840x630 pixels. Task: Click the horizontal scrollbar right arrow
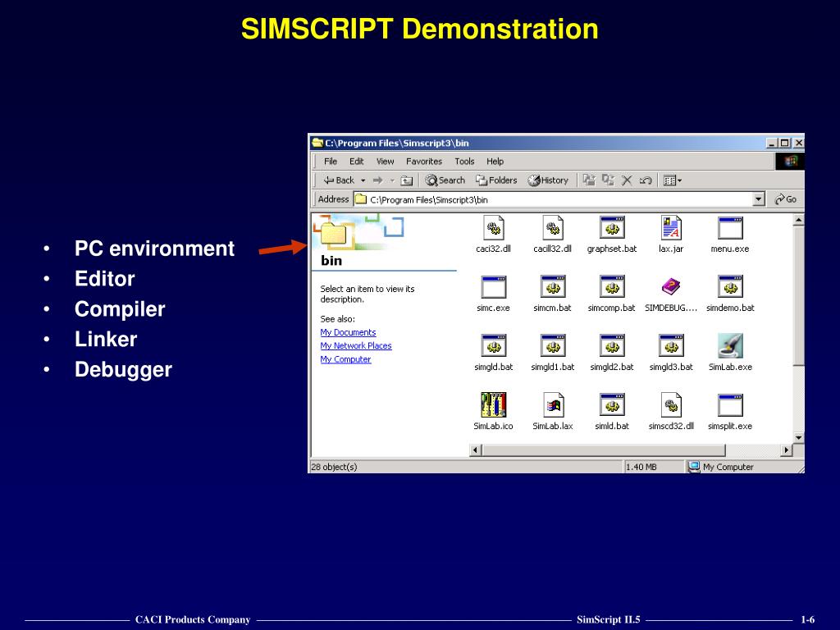click(787, 450)
